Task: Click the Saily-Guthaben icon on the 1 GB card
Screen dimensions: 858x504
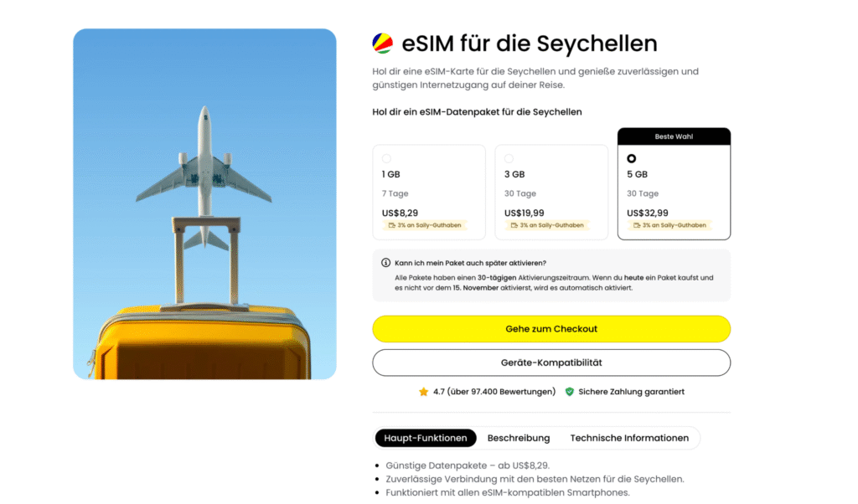Action: [x=392, y=224]
